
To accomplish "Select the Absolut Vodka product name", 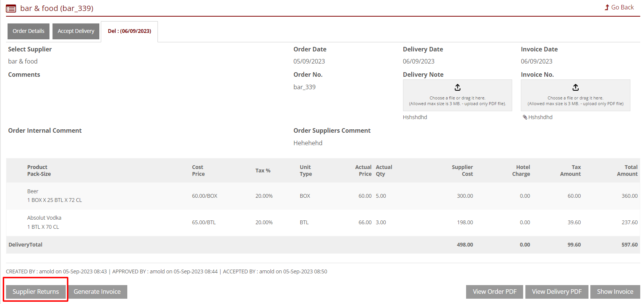I will coord(44,218).
